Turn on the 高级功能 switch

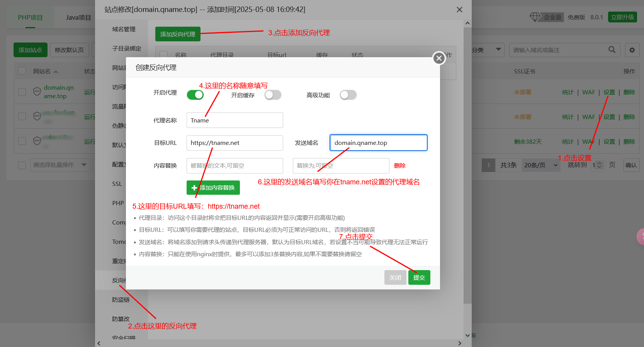348,95
